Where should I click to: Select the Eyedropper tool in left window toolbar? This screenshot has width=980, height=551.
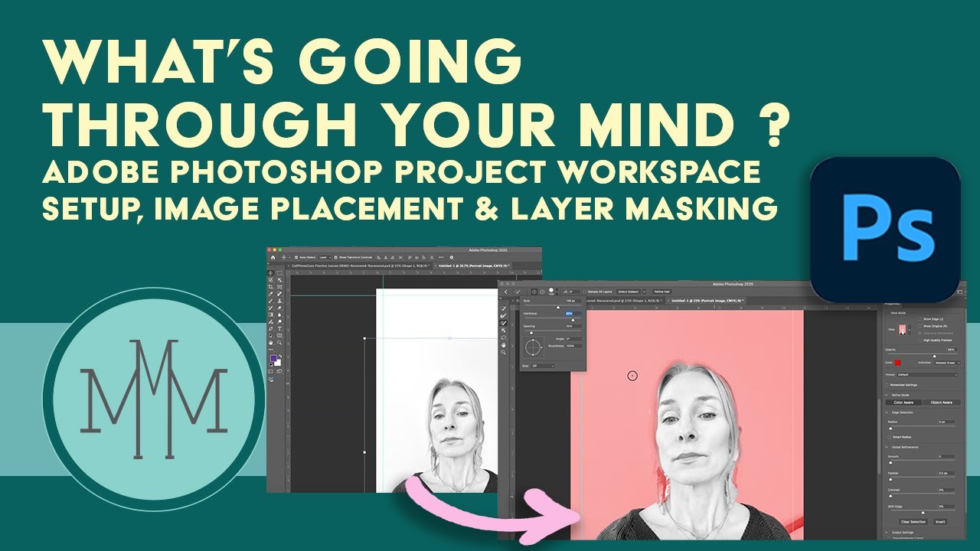click(270, 294)
